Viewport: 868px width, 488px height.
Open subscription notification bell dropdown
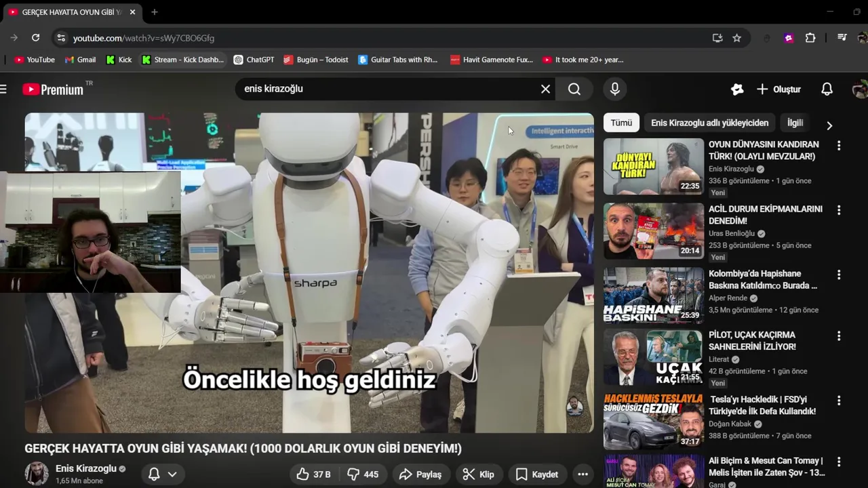coord(163,474)
